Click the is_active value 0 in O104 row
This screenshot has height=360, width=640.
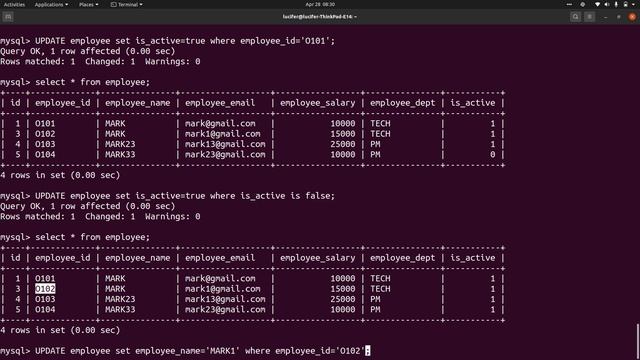[493, 155]
